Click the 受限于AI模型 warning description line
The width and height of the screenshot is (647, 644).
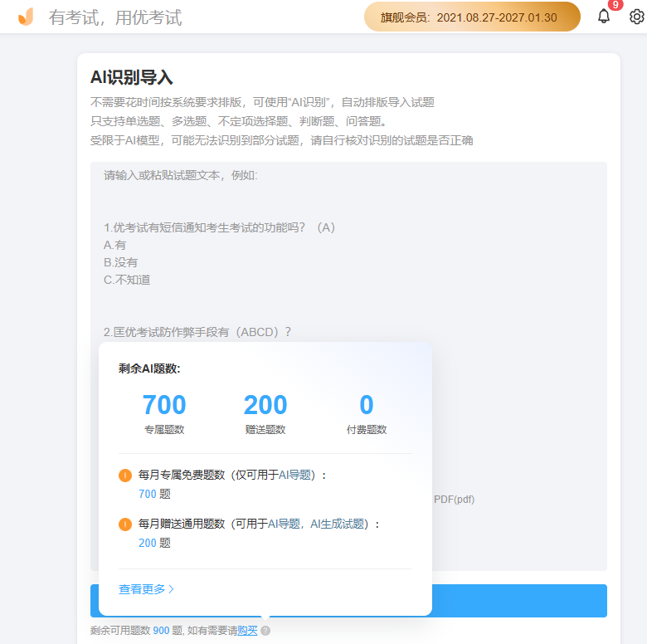pyautogui.click(x=281, y=140)
